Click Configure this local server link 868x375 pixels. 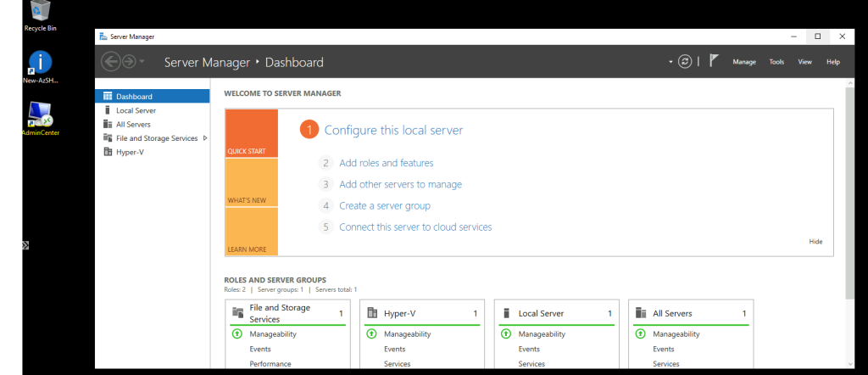(x=393, y=130)
